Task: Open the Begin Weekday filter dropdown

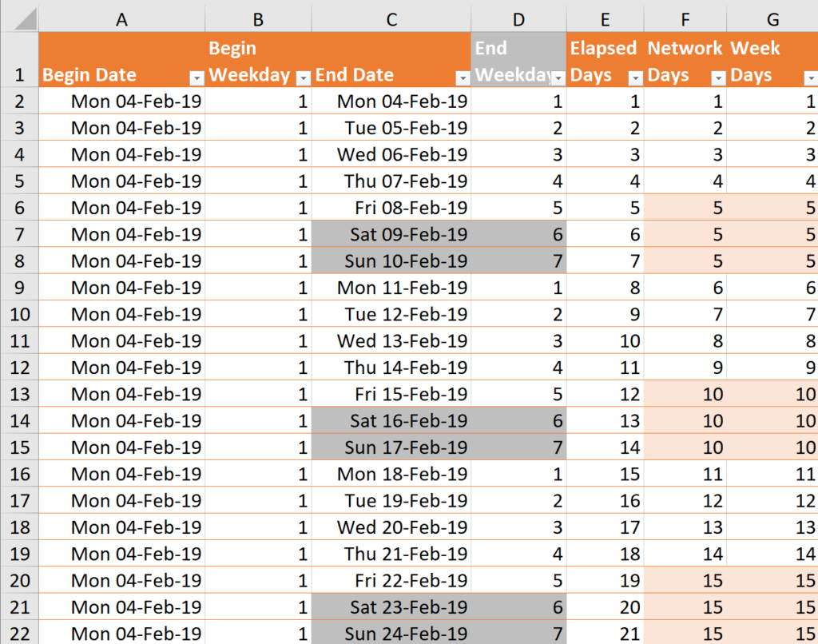Action: (303, 76)
